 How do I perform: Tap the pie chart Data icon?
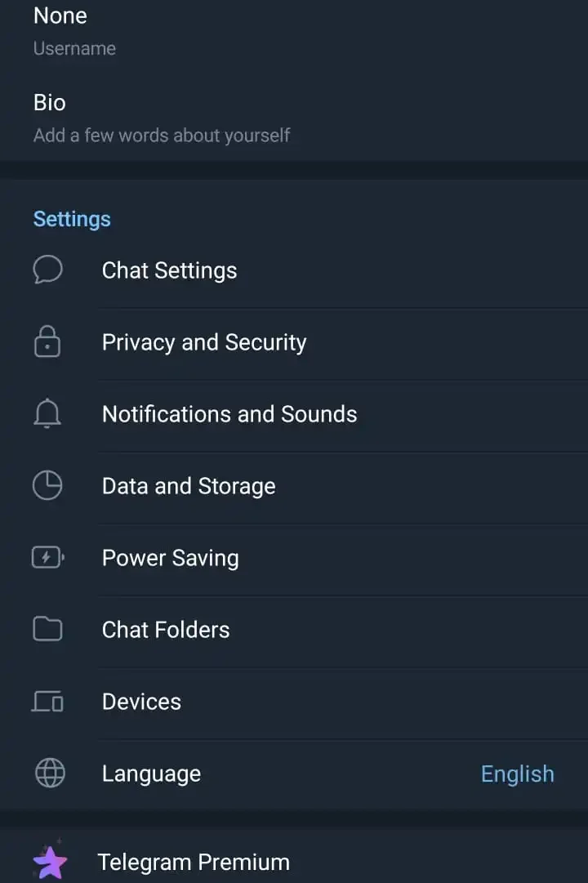click(x=47, y=486)
